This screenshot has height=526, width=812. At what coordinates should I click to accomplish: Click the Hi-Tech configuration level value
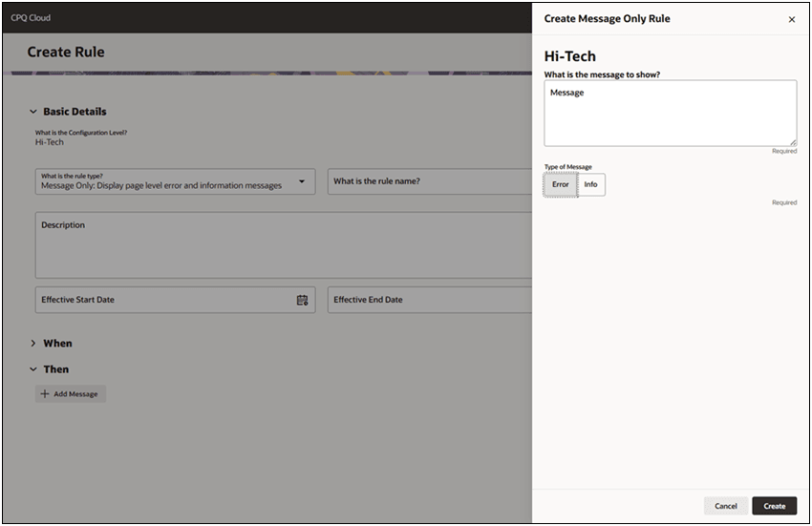coord(49,142)
